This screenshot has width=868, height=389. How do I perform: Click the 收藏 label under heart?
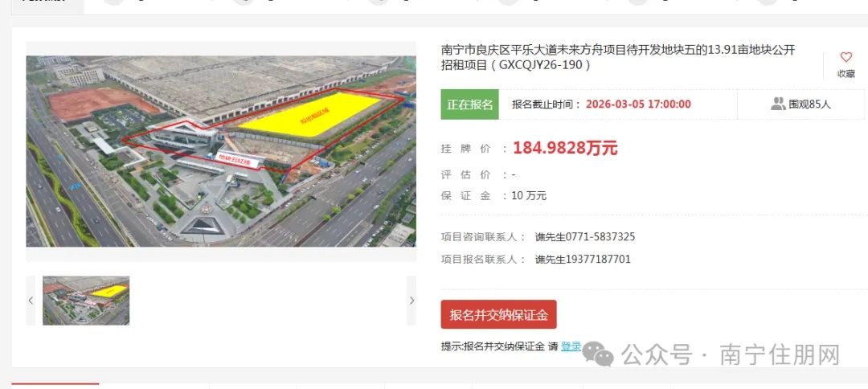coord(845,74)
